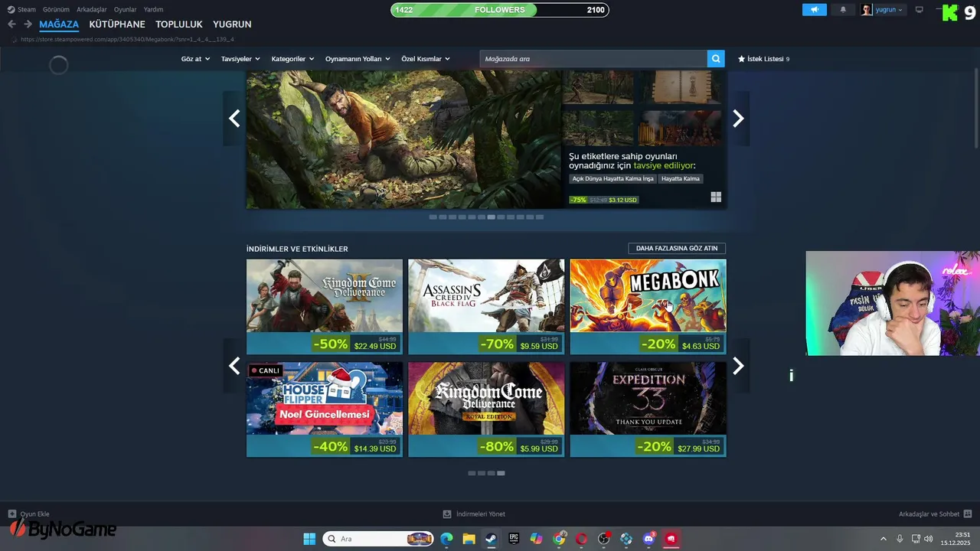
Task: Open the Windows Start button
Action: pyautogui.click(x=309, y=539)
